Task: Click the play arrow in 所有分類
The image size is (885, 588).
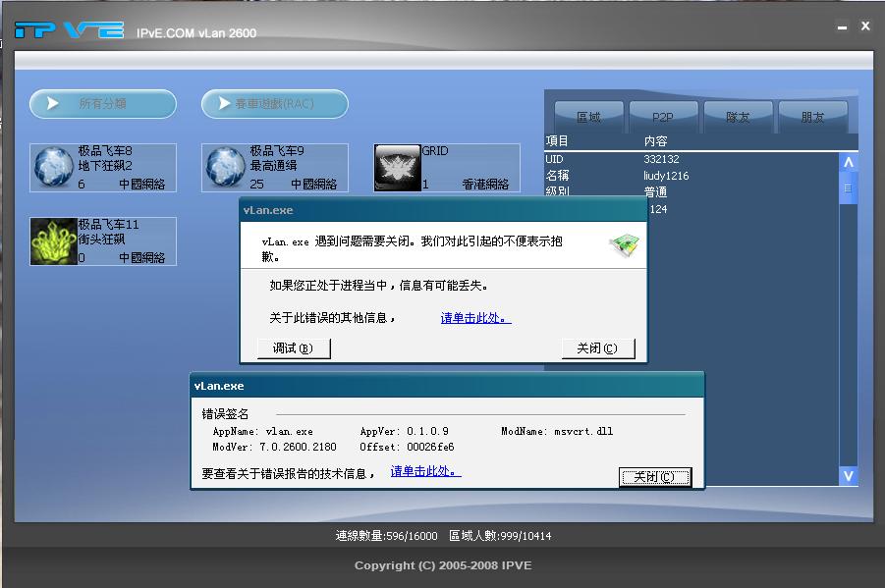Action: (52, 103)
